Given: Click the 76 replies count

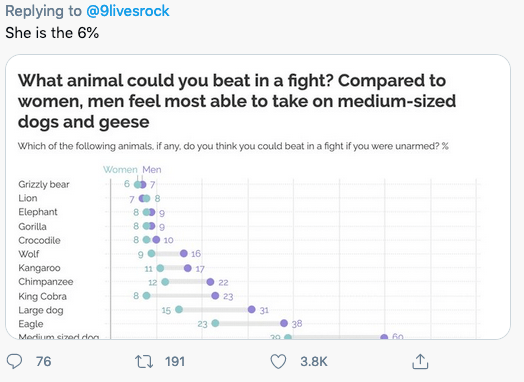Looking at the screenshot, I should 43,362.
